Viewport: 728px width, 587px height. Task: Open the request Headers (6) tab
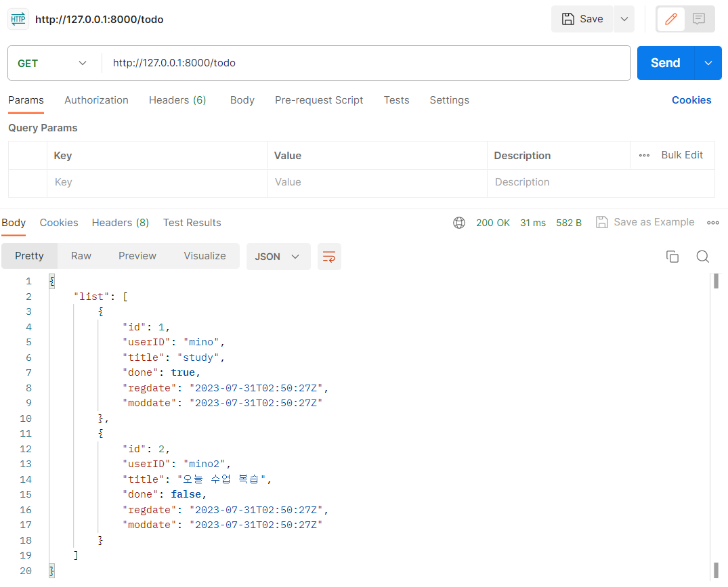pyautogui.click(x=177, y=100)
